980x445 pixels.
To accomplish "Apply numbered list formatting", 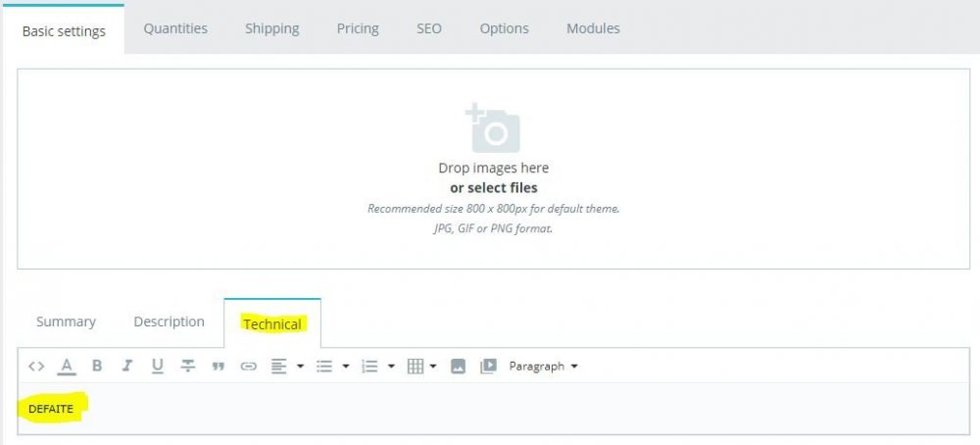I will pos(370,367).
